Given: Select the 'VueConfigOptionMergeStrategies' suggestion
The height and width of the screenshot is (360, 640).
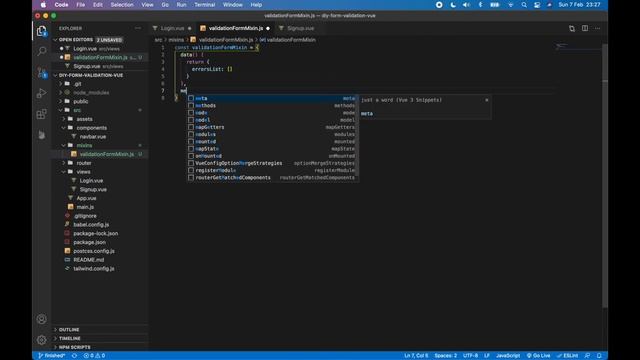Looking at the screenshot, I should click(x=272, y=163).
